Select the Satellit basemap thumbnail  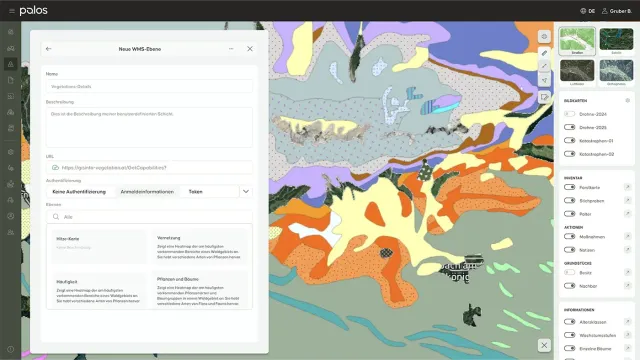(x=616, y=41)
